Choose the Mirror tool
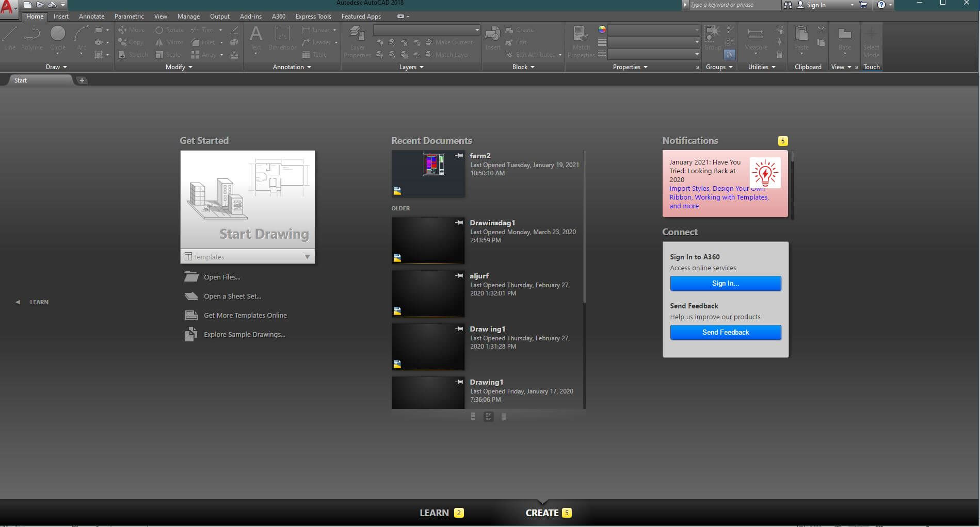 click(170, 42)
